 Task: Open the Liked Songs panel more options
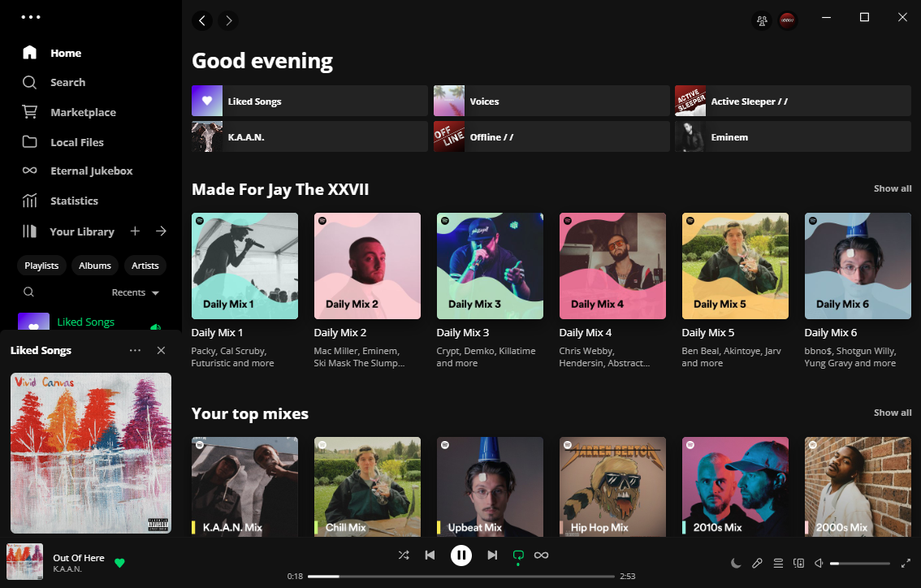[135, 350]
